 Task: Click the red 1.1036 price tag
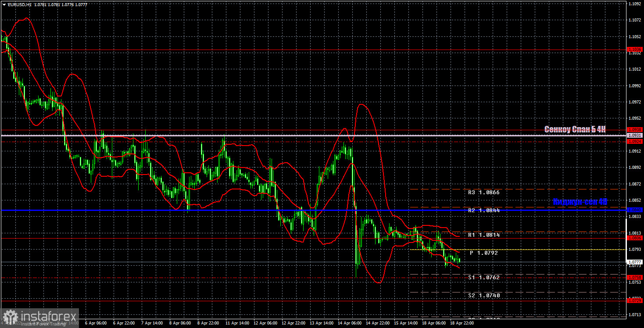[x=635, y=49]
